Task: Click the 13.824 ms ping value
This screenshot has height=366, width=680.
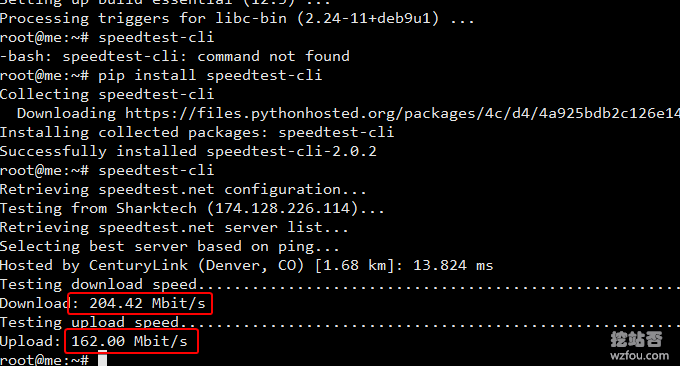Action: [x=453, y=265]
